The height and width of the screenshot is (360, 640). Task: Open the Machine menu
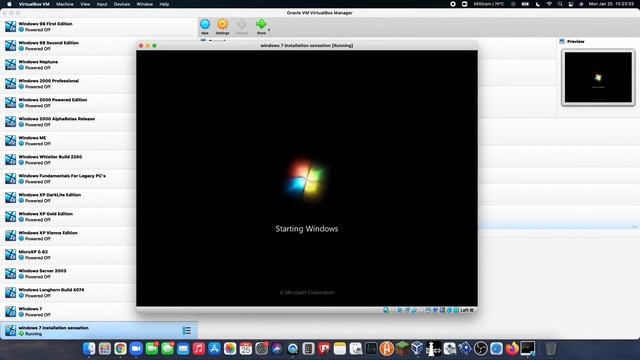point(64,4)
